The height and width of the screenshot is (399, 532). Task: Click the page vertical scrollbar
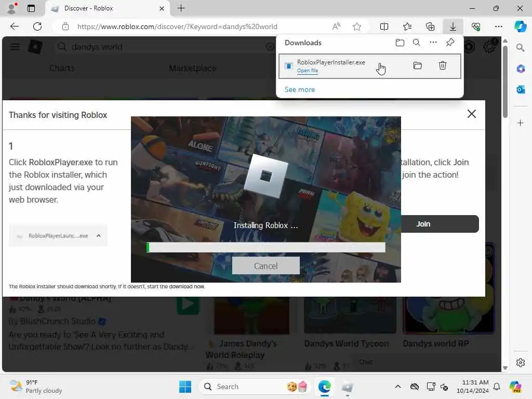click(x=505, y=82)
